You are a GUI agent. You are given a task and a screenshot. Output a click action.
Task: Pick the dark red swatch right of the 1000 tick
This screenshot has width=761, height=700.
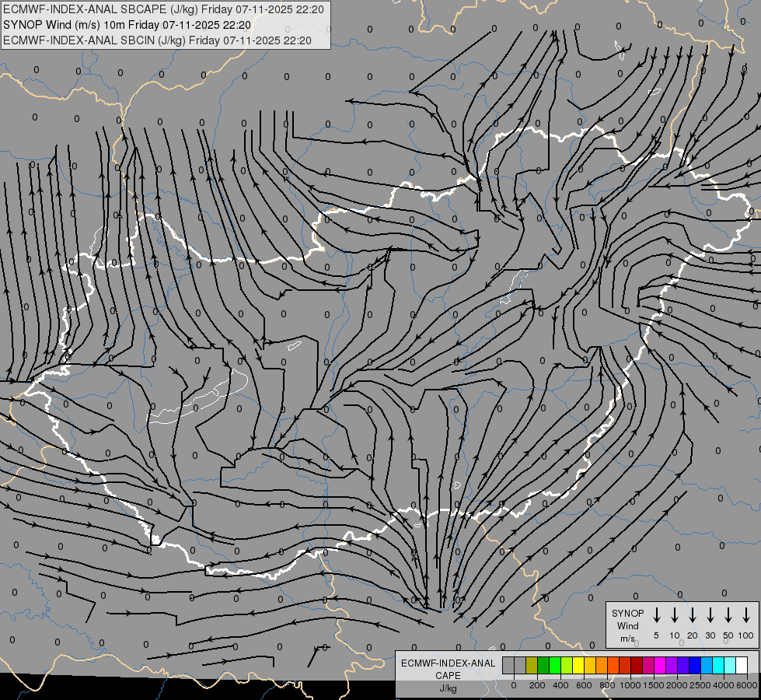(637, 665)
